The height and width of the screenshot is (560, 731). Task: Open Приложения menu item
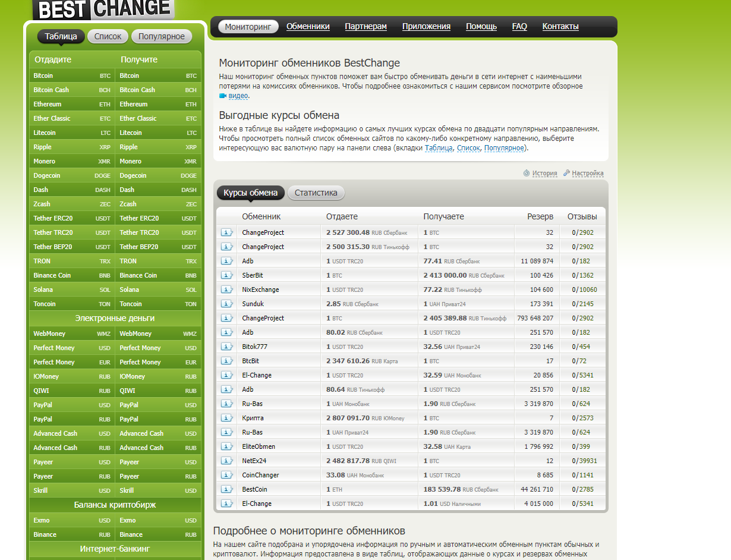pos(426,26)
